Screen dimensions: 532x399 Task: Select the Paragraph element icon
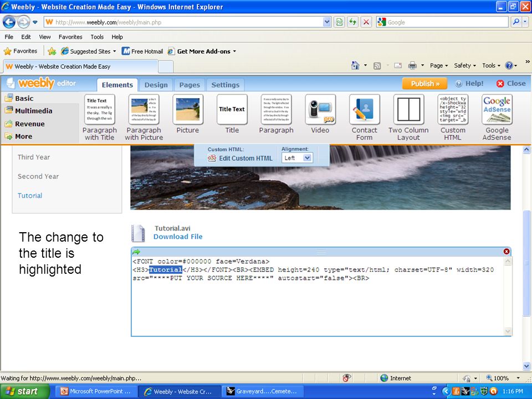(276, 110)
